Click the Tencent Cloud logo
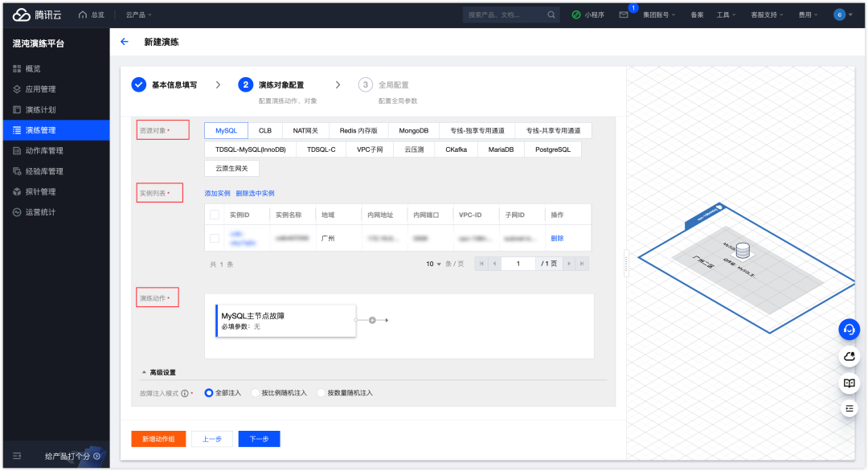Image resolution: width=868 pixels, height=471 pixels. coord(36,15)
